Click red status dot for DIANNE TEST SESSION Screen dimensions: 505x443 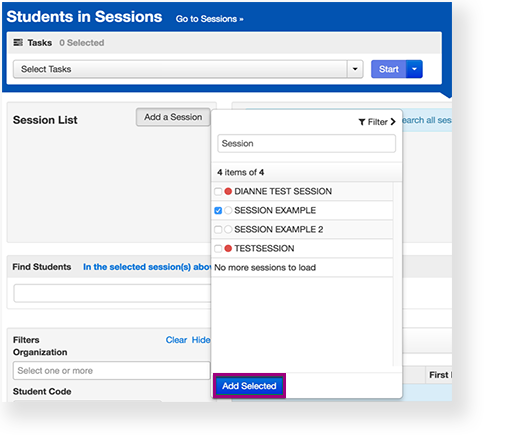(228, 191)
